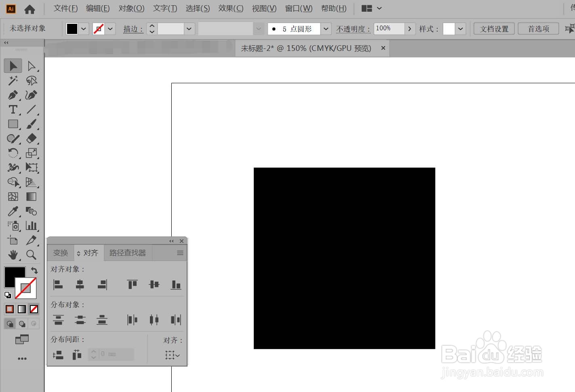Select the Type tool
575x392 pixels.
point(13,110)
